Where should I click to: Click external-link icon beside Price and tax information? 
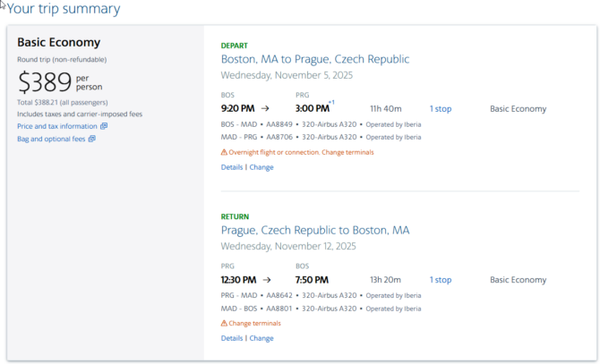click(104, 126)
